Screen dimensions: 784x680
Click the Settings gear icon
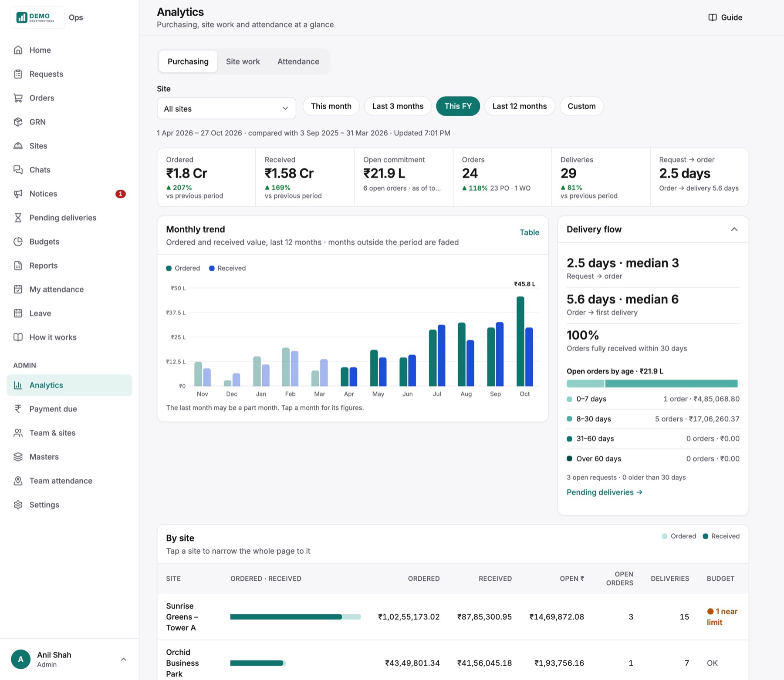[18, 505]
